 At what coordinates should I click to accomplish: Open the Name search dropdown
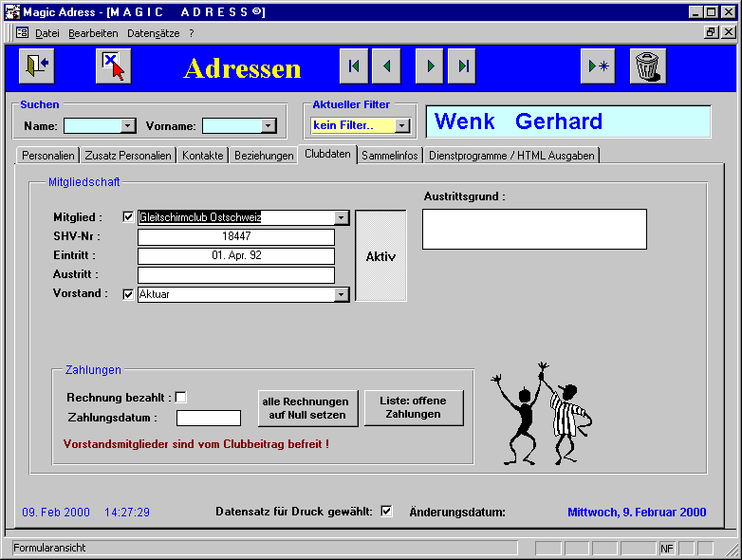128,125
